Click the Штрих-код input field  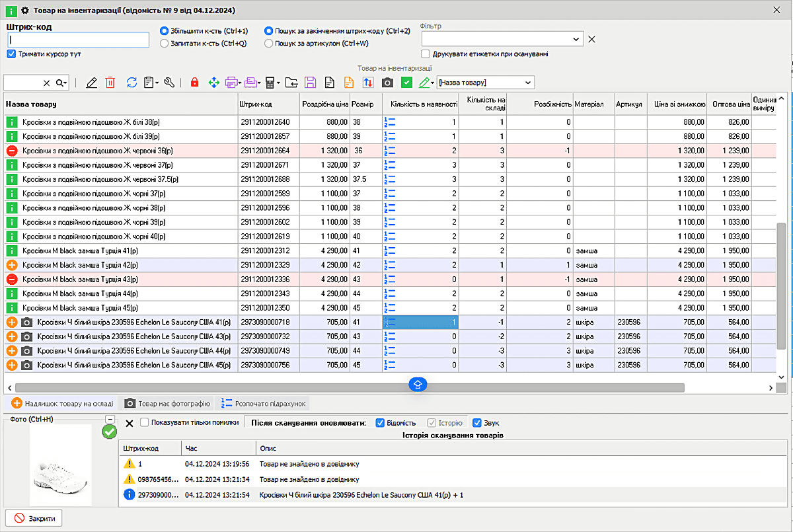tap(78, 40)
